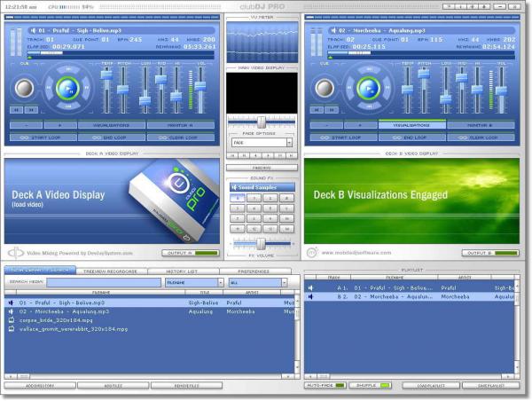The height and width of the screenshot is (401, 532).
Task: Click last crossfade transport button
Action: point(292,155)
